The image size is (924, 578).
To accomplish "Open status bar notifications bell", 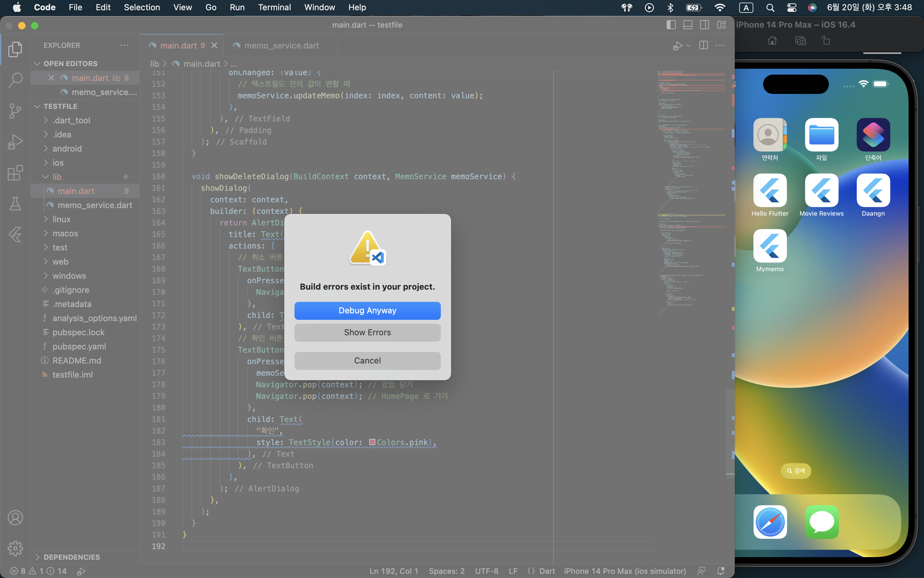I will point(721,571).
